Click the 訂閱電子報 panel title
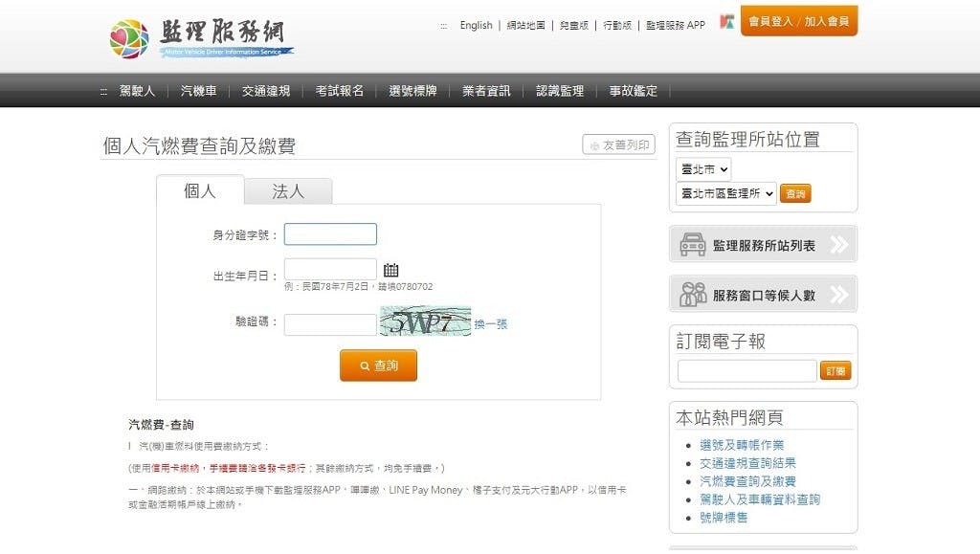 click(x=721, y=342)
